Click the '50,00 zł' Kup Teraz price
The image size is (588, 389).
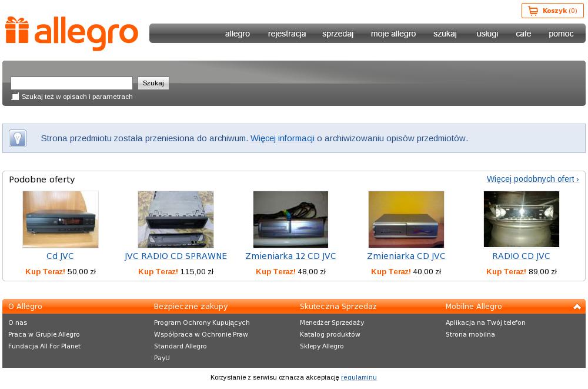82,271
